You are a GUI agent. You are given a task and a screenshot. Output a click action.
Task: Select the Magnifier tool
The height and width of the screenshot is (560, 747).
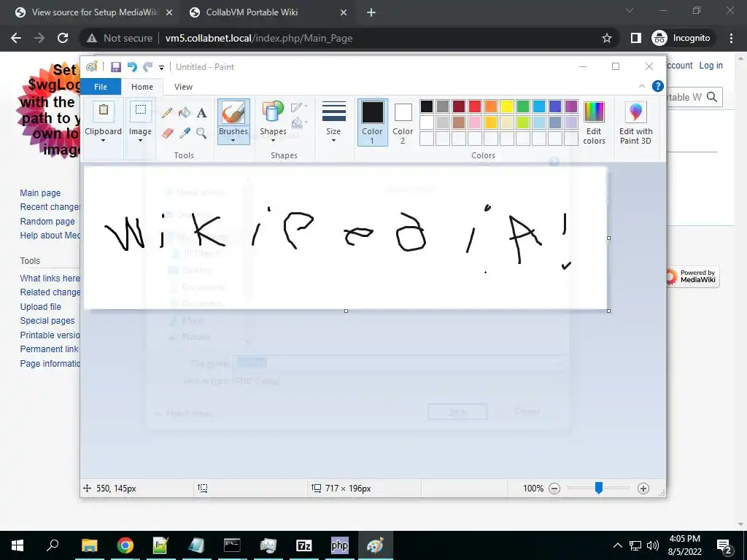tap(201, 133)
